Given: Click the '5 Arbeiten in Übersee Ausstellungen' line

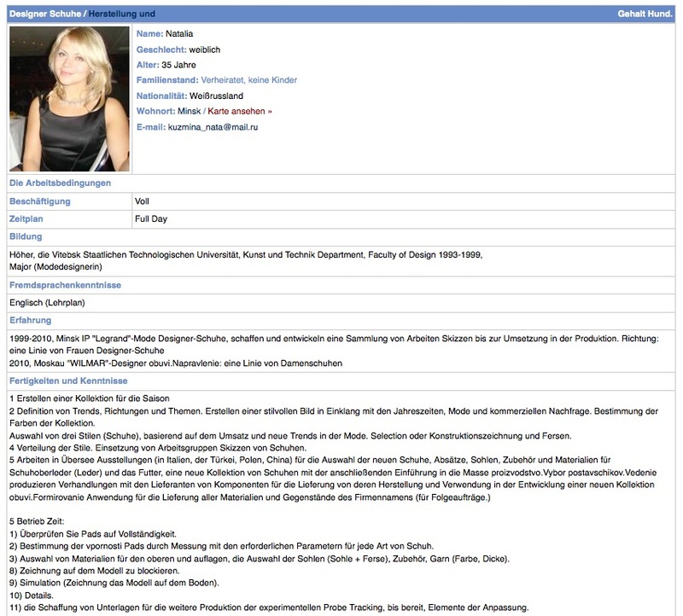Looking at the screenshot, I should [310, 460].
